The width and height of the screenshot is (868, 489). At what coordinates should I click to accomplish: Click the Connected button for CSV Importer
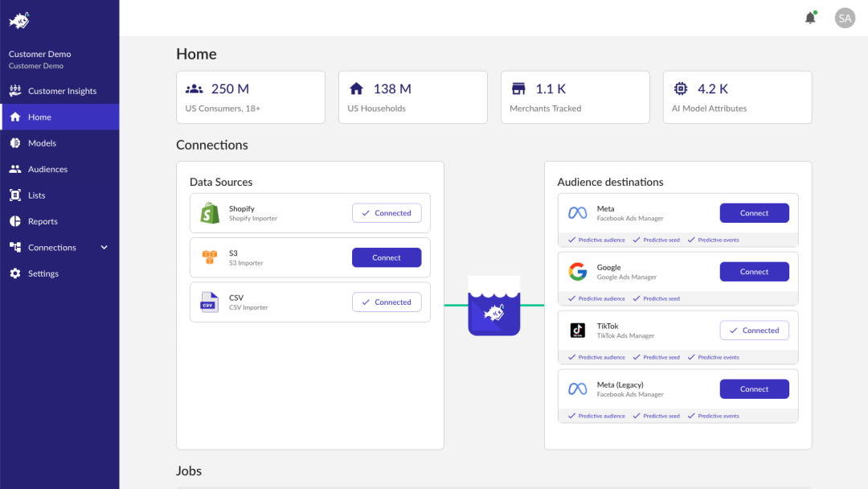[387, 302]
